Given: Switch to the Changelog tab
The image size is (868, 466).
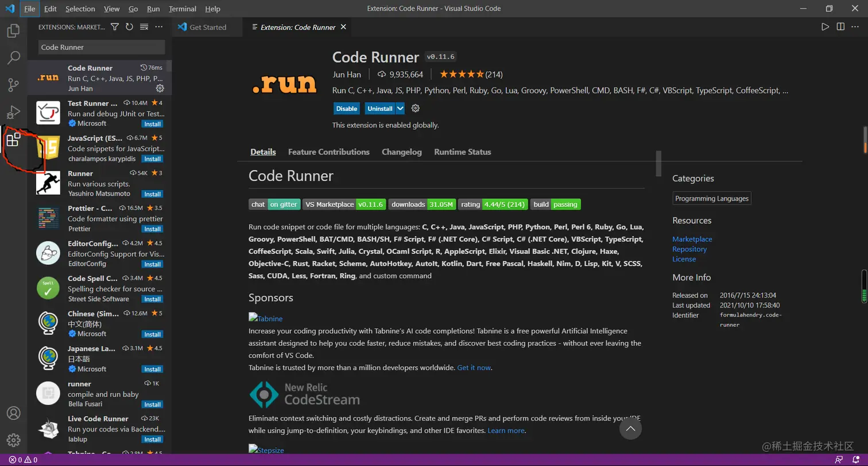Looking at the screenshot, I should click(402, 152).
